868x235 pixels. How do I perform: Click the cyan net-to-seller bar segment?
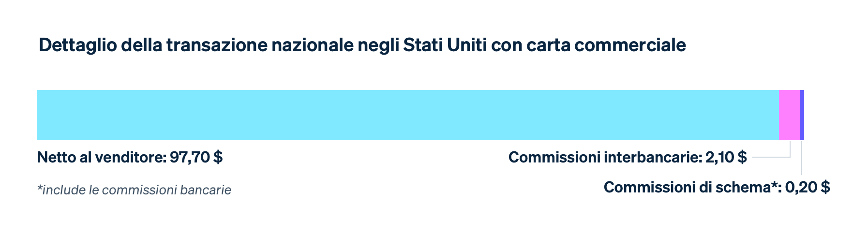[407, 115]
